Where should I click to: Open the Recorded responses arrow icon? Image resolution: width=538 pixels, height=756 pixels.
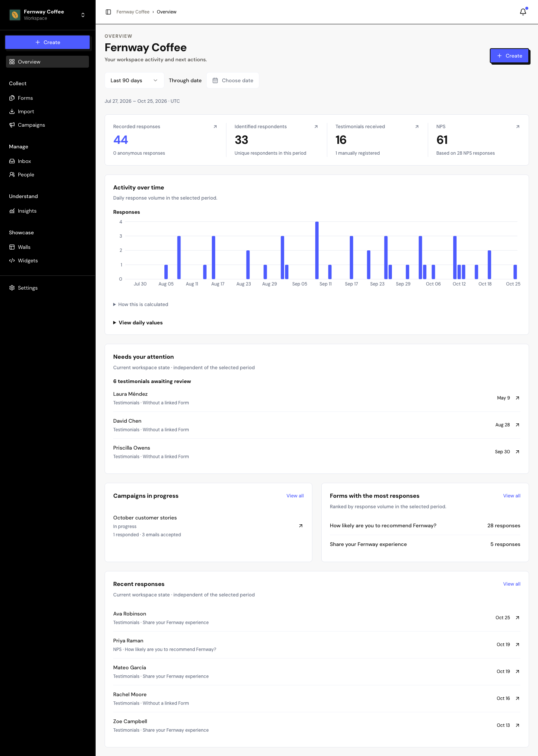[215, 127]
